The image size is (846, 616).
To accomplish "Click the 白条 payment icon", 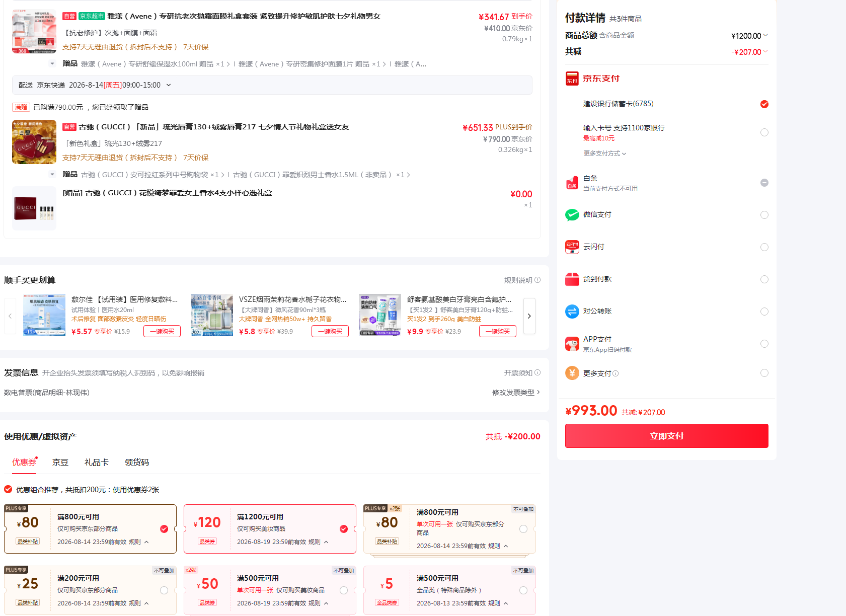I will coord(572,183).
